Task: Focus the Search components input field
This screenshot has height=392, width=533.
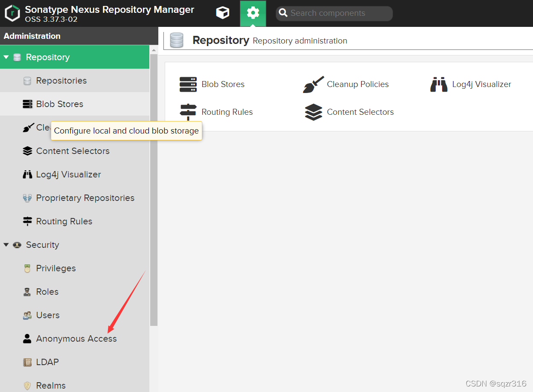Action: pyautogui.click(x=334, y=13)
